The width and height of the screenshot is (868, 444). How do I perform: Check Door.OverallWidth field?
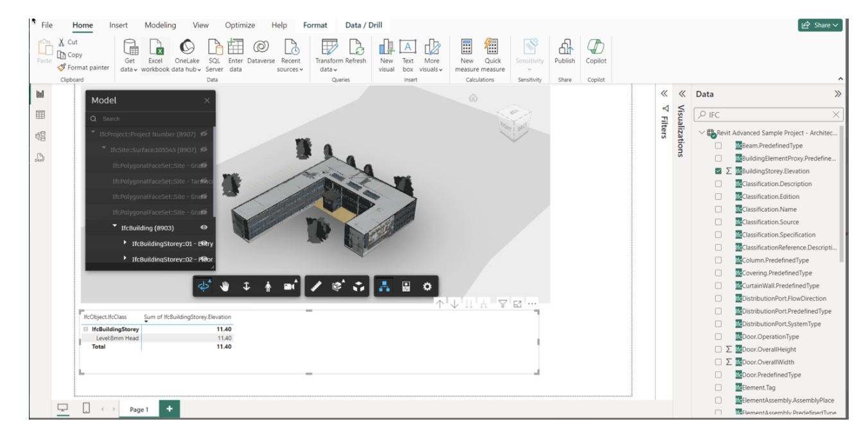[718, 362]
